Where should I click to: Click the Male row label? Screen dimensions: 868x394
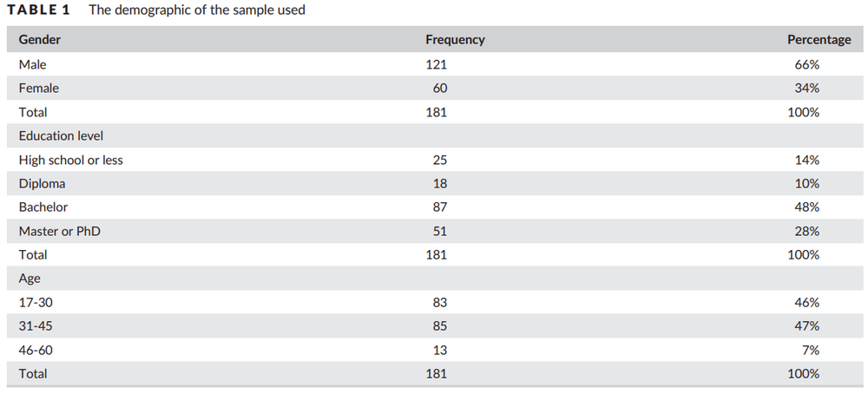(x=32, y=64)
